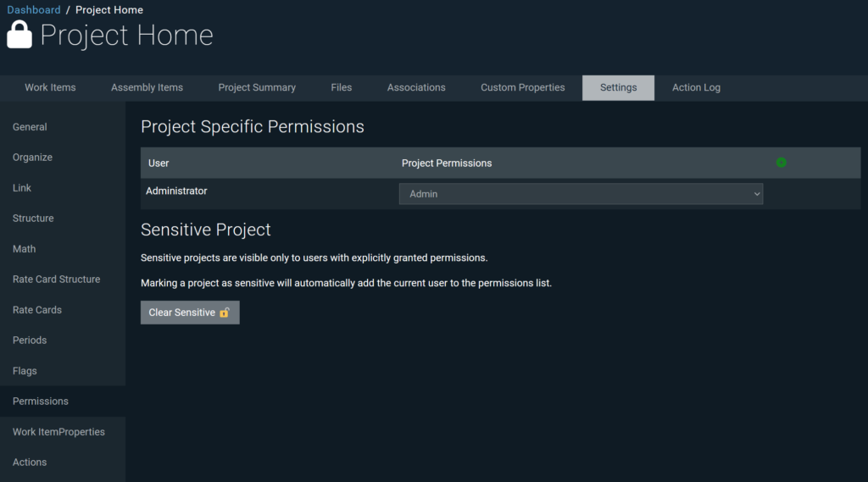868x482 pixels.
Task: Switch to the Associations tab
Action: tap(416, 87)
